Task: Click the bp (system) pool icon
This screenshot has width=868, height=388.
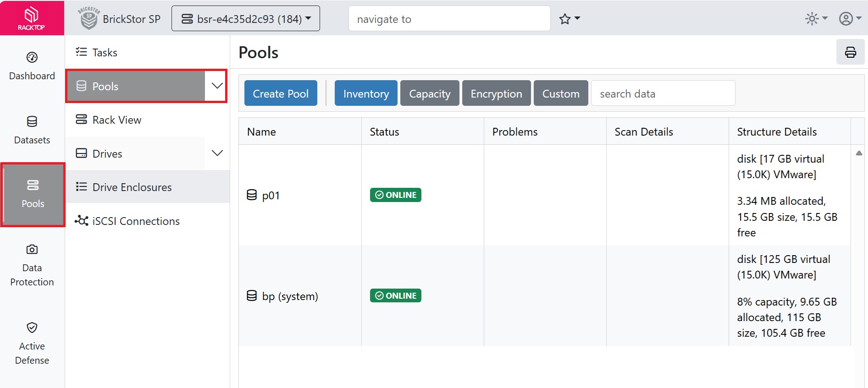Action: point(252,296)
